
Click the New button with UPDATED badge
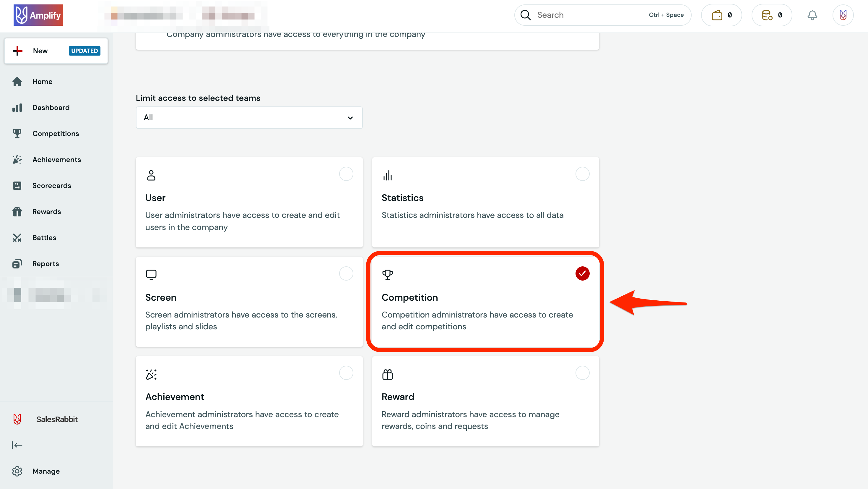pos(56,51)
